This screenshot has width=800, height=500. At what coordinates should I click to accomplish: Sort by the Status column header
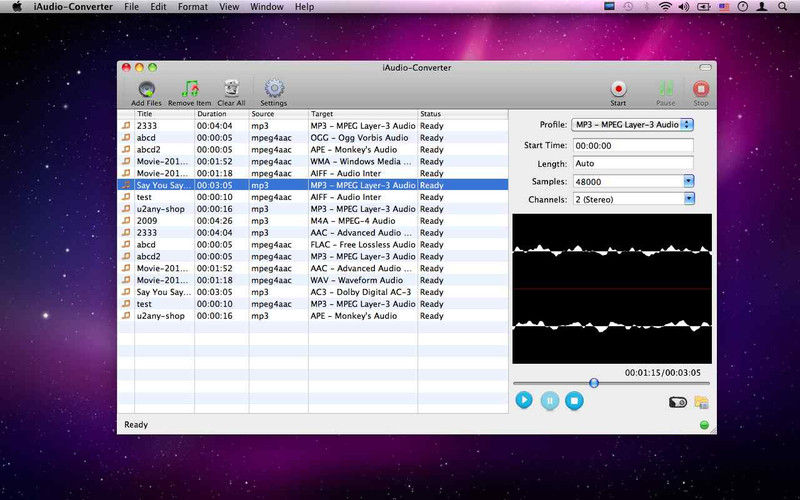click(x=463, y=114)
